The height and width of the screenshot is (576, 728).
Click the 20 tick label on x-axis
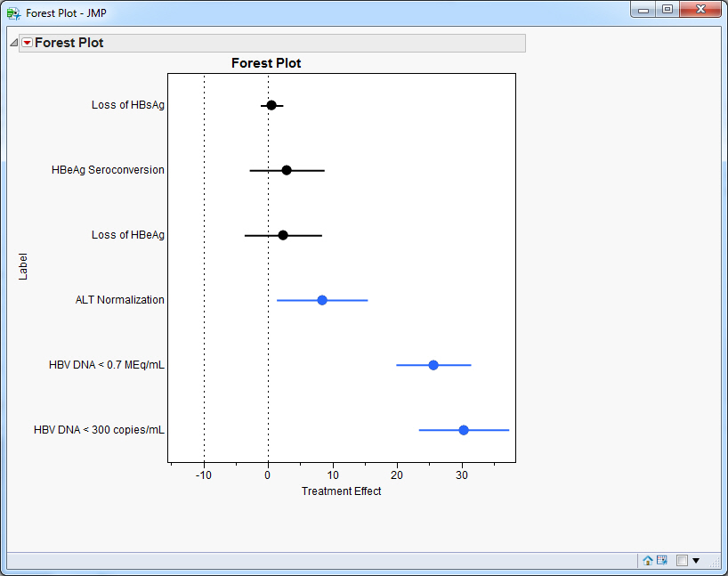click(x=397, y=475)
